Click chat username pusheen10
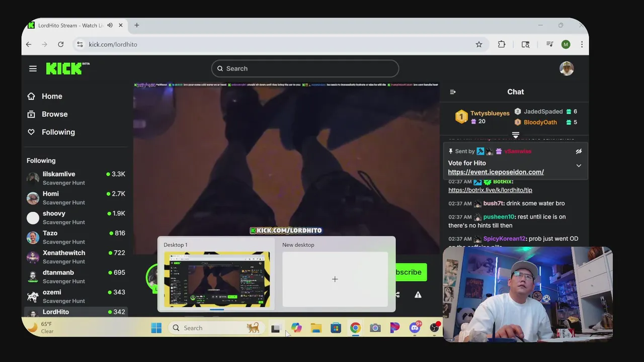The image size is (644, 362). click(499, 217)
